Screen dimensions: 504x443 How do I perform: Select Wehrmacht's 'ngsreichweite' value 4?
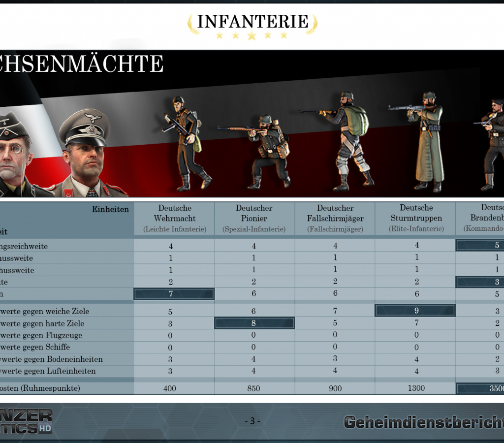(171, 246)
